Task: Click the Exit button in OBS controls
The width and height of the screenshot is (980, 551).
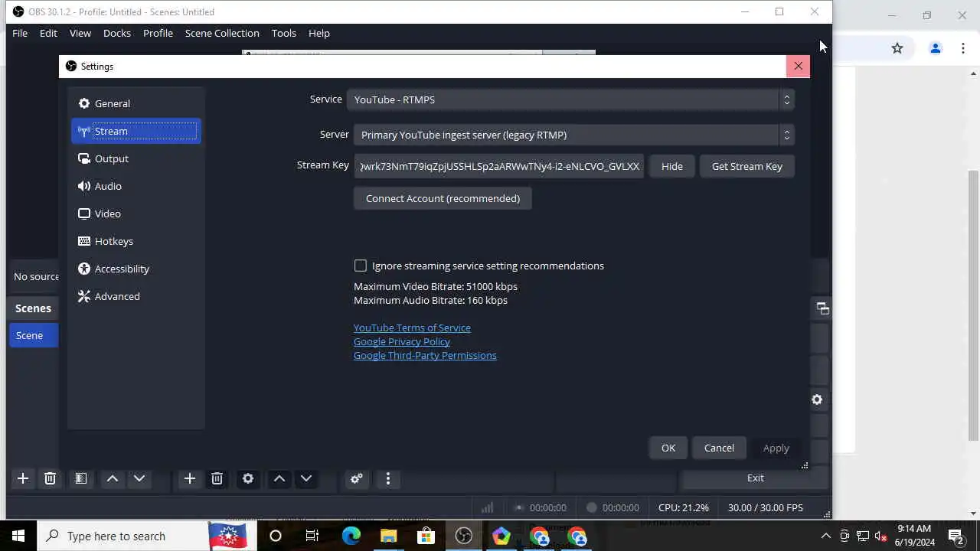Action: 756,478
